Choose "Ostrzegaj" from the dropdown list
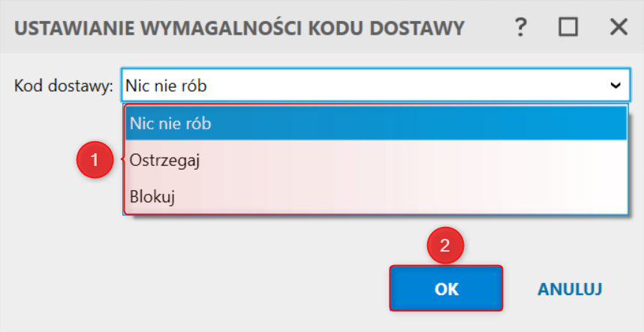Screen dimensions: 644x332 coord(375,160)
